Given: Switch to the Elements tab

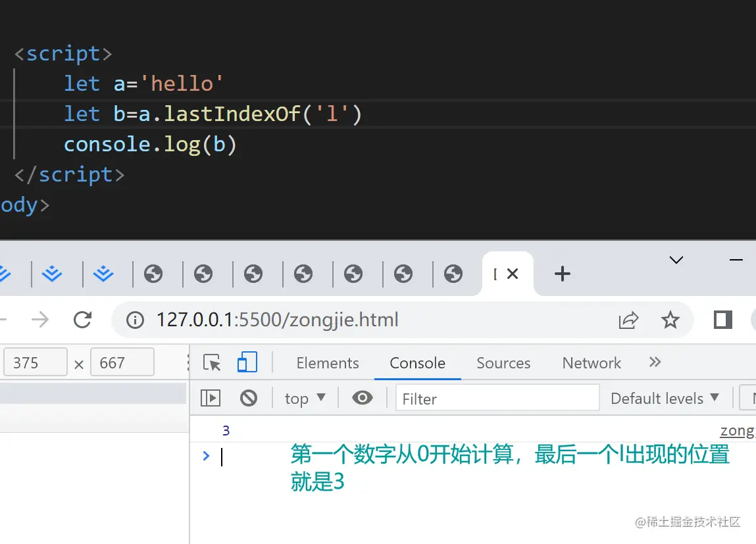Looking at the screenshot, I should [328, 363].
